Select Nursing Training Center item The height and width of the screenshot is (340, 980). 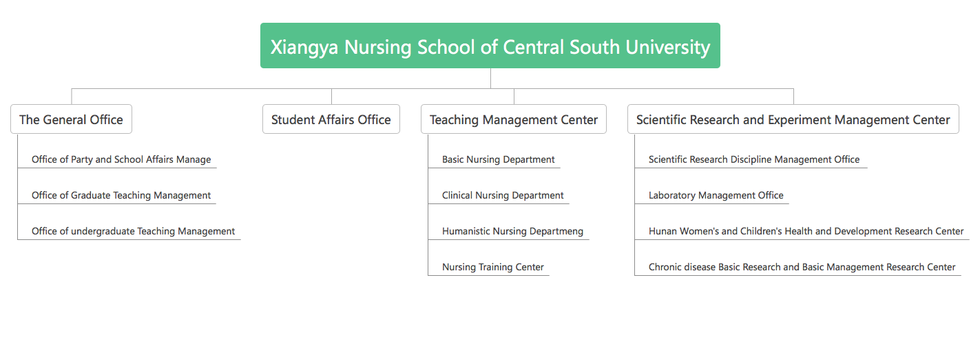(492, 267)
